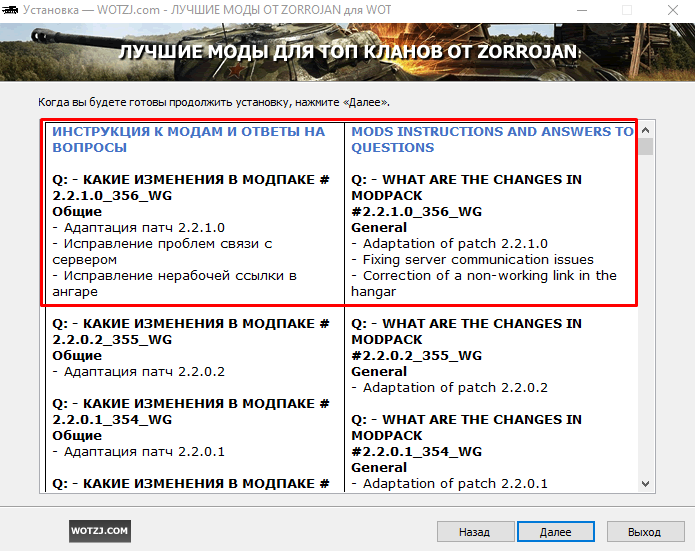Go back with the Назад button
Screen dimensions: 695x551
coord(474,531)
